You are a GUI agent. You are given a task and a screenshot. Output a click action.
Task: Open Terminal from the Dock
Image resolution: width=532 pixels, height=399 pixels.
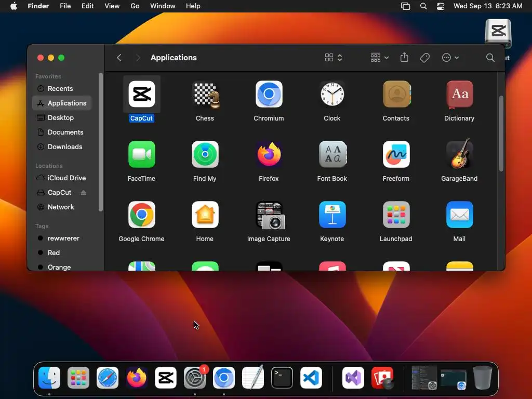pos(282,378)
